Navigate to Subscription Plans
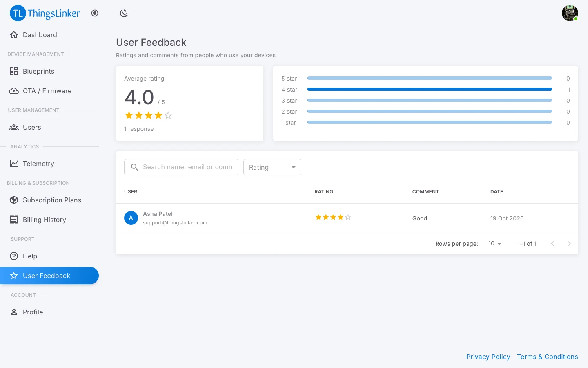The width and height of the screenshot is (588, 368). [x=49, y=200]
